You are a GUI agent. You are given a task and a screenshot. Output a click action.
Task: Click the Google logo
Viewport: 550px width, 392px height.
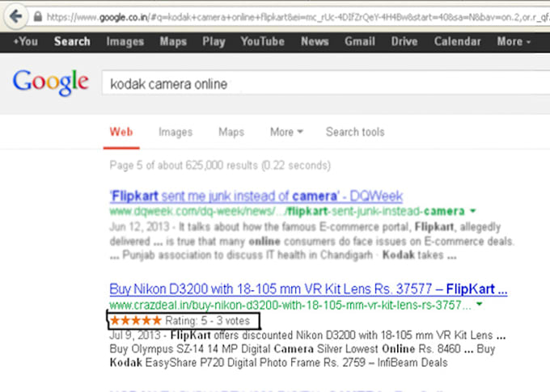pyautogui.click(x=50, y=82)
